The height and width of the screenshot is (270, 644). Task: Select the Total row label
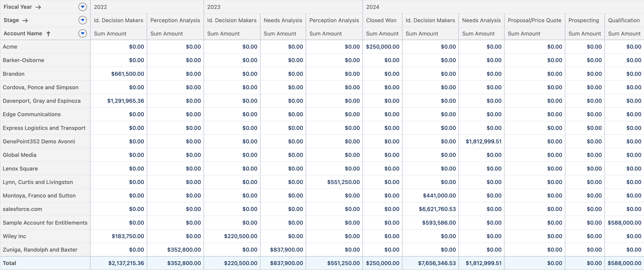pyautogui.click(x=10, y=263)
